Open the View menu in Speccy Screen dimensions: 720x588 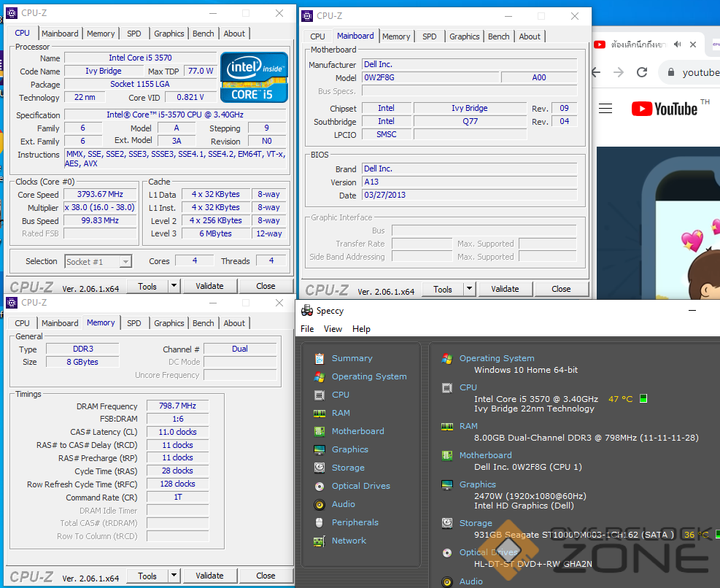click(x=333, y=329)
